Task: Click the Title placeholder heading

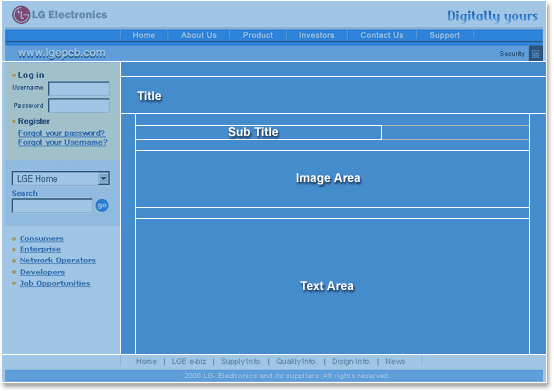Action: [149, 96]
